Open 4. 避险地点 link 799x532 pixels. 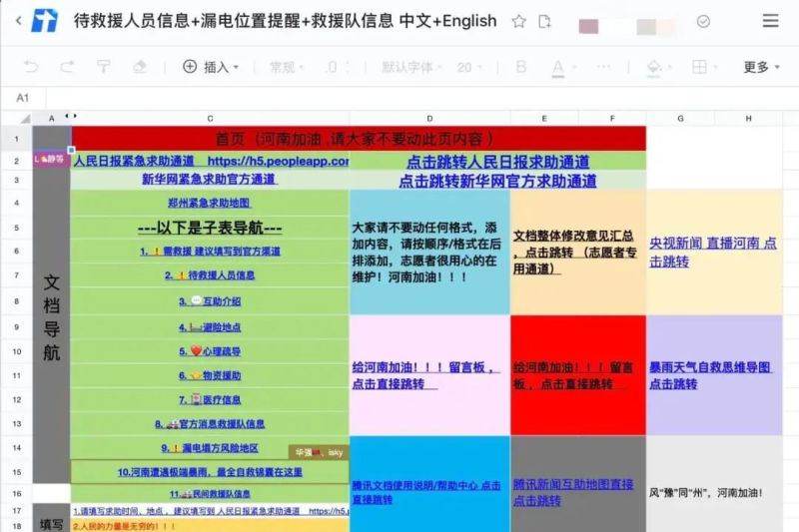(210, 326)
